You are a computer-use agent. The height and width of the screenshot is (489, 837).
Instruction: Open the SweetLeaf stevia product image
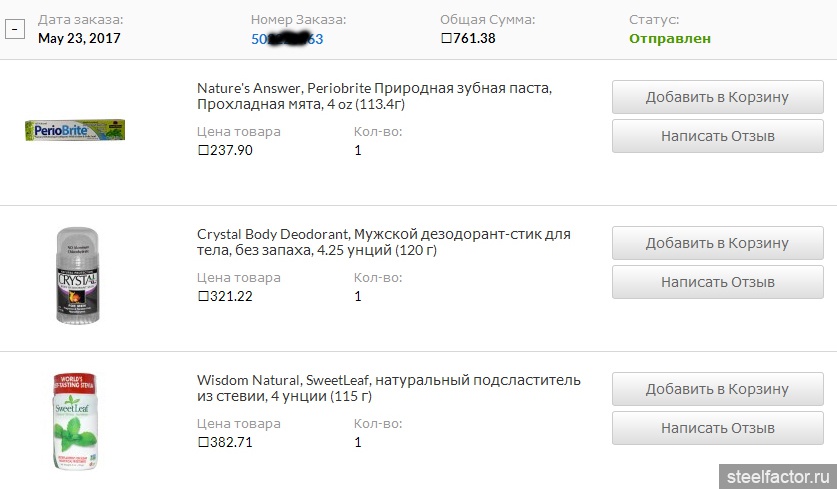pyautogui.click(x=75, y=421)
